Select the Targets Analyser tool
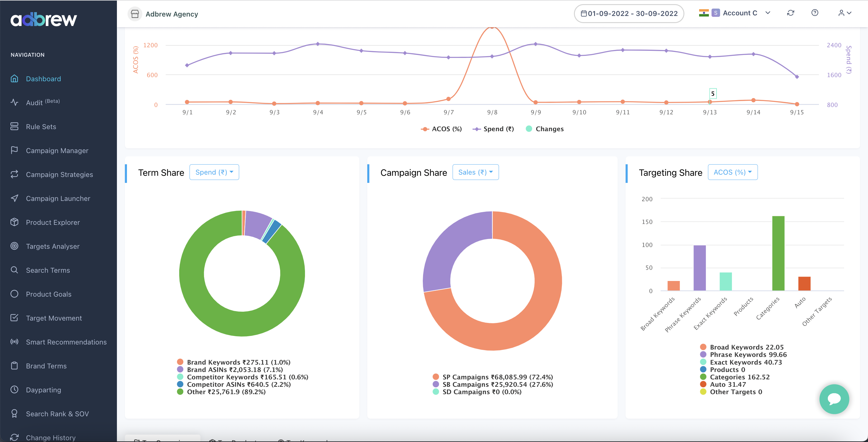The width and height of the screenshot is (868, 442). click(52, 246)
